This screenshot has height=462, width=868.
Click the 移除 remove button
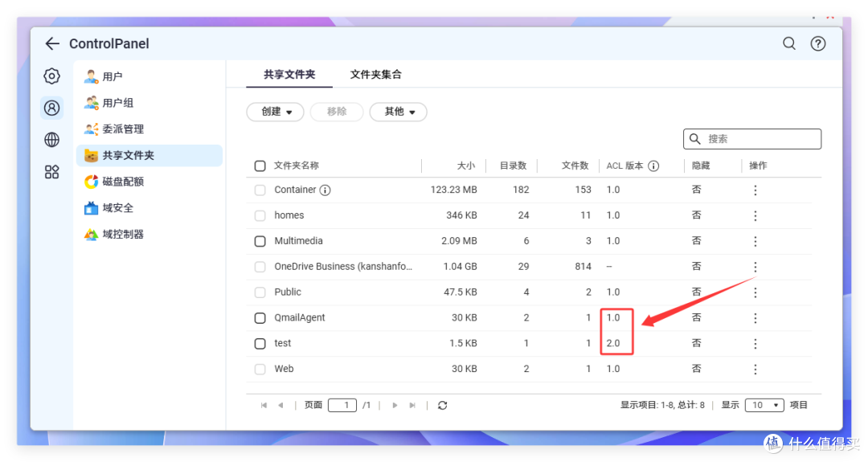(x=337, y=112)
